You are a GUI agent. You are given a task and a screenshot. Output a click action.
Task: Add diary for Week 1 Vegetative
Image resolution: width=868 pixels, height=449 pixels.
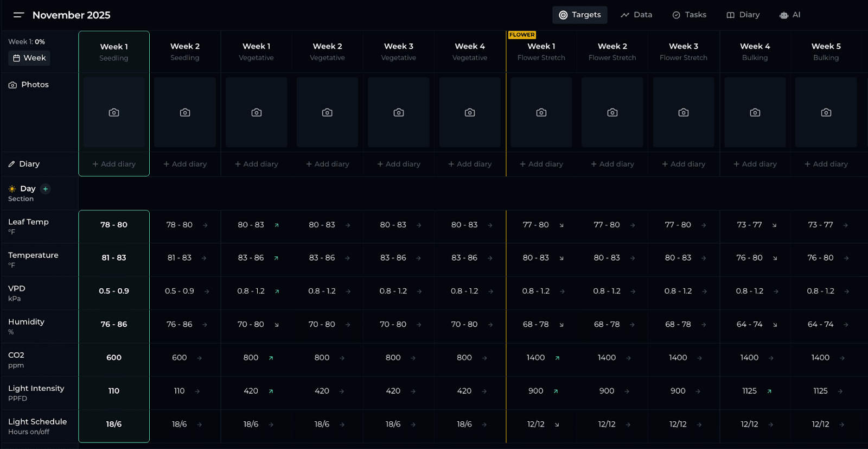coord(257,164)
